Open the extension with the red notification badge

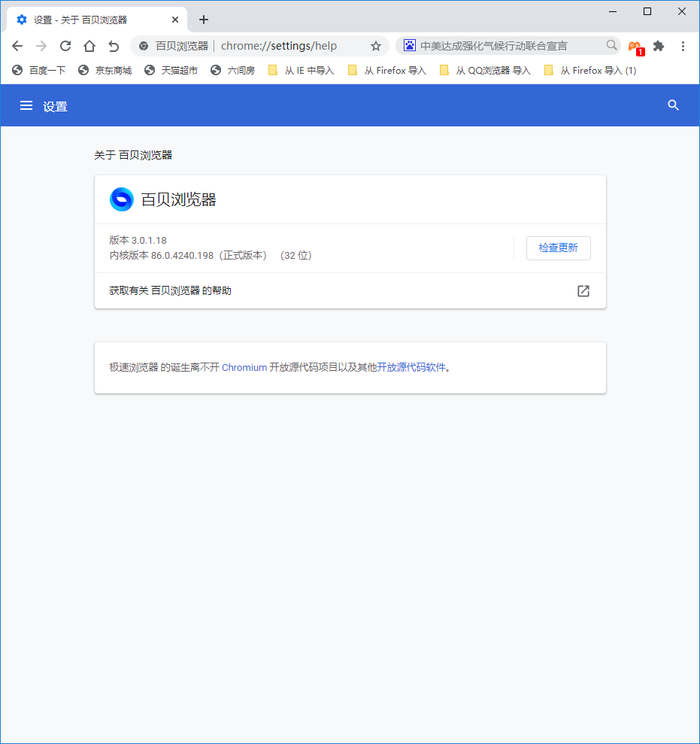pyautogui.click(x=635, y=47)
